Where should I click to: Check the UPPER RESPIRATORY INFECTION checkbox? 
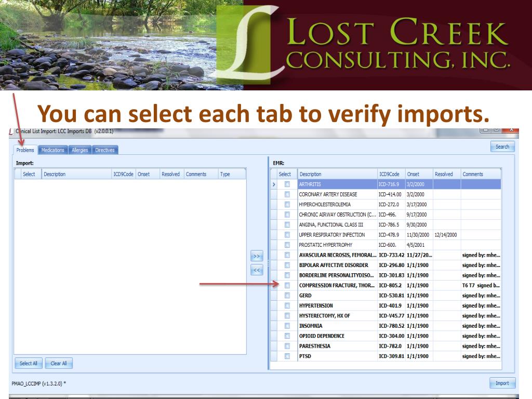click(x=287, y=235)
